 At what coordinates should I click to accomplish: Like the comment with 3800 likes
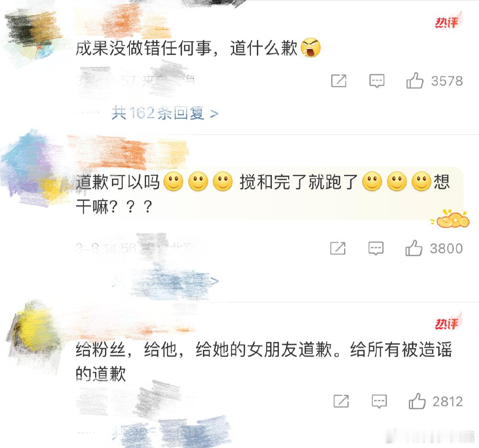[414, 248]
